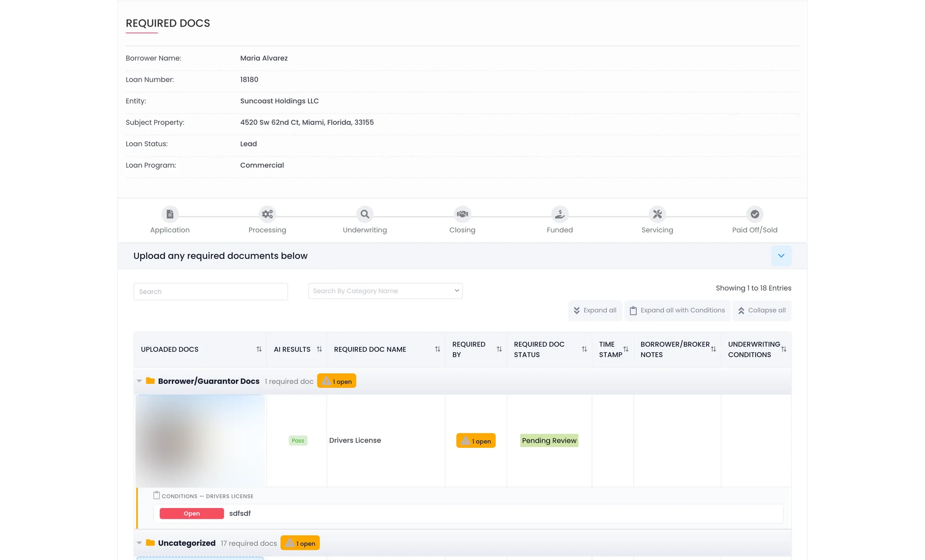The height and width of the screenshot is (560, 925).
Task: Choose the Closing stage handshake icon
Action: (462, 214)
